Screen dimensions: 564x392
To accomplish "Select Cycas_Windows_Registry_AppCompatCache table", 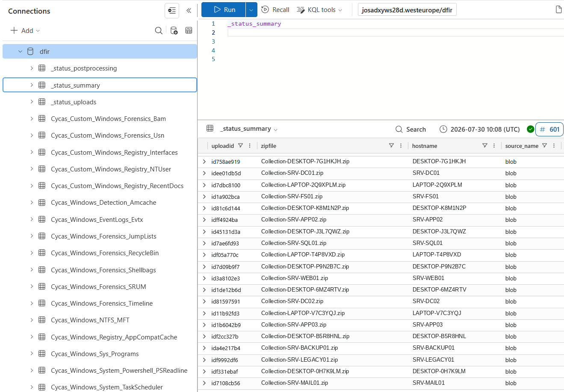I will [114, 337].
